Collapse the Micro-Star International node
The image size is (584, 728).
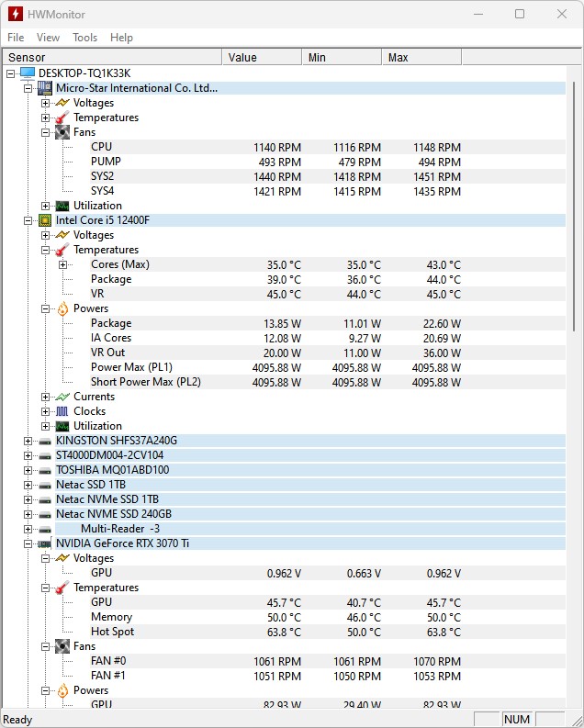[x=28, y=88]
